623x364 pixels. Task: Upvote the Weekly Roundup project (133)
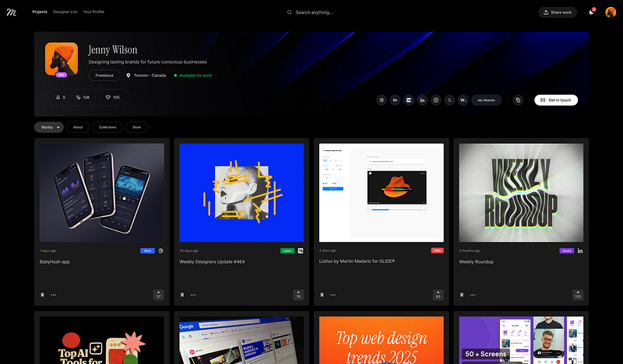point(578,295)
